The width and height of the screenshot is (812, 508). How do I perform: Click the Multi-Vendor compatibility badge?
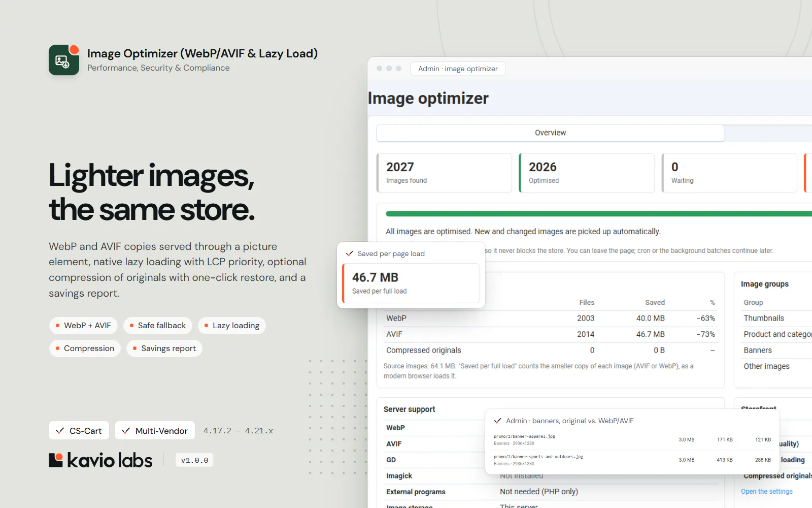click(155, 430)
